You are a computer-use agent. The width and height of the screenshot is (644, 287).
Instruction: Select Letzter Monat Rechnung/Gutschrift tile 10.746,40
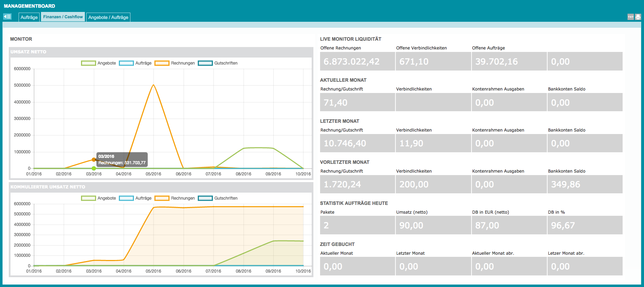tap(358, 143)
